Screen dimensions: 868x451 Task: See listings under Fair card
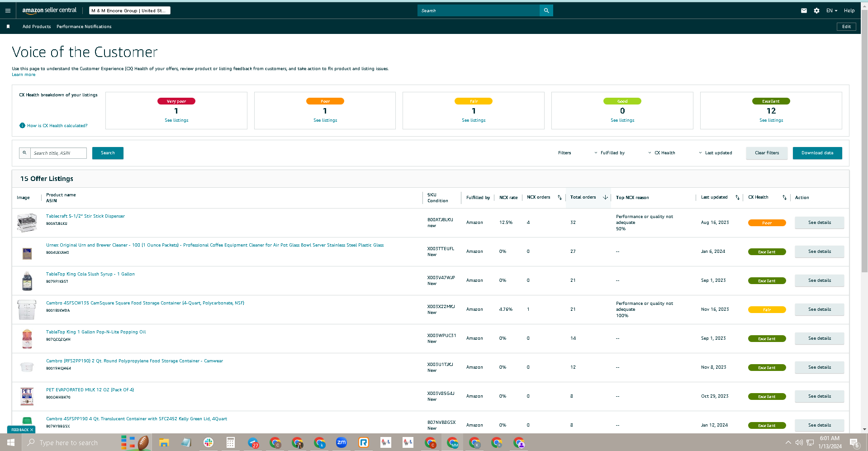click(474, 120)
